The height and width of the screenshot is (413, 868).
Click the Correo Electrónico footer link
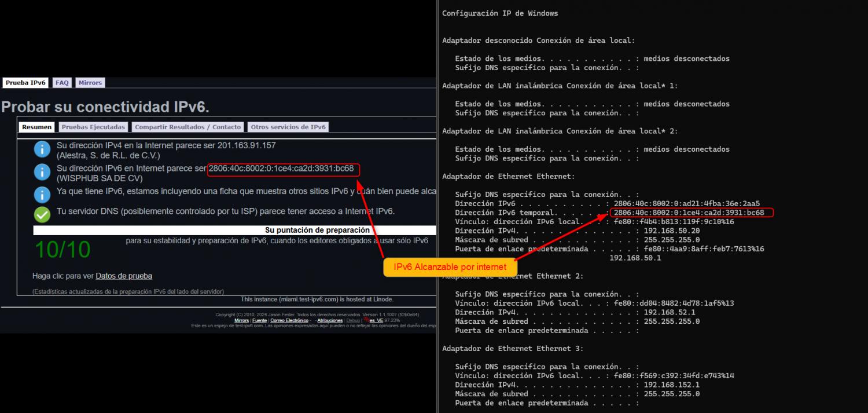pyautogui.click(x=289, y=320)
